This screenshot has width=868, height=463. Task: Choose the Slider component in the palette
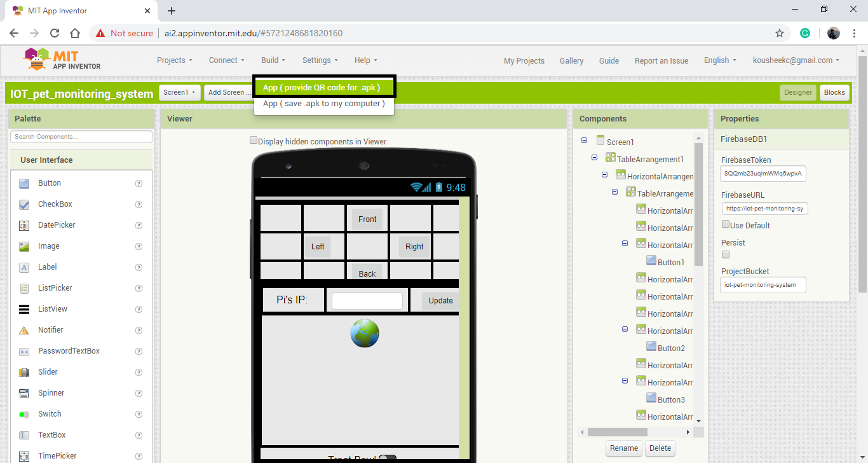(48, 372)
